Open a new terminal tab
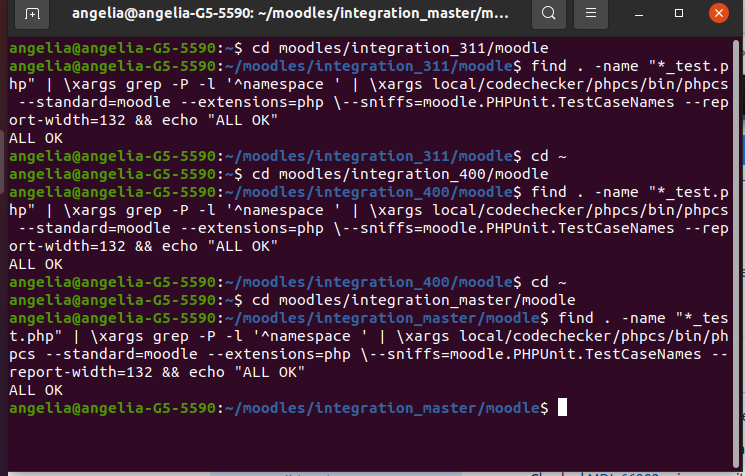This screenshot has width=745, height=476. [32, 13]
